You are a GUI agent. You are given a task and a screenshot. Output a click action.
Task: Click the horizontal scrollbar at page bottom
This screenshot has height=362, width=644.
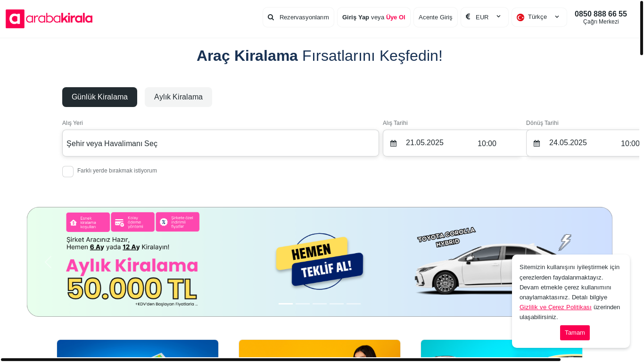tap(281, 360)
